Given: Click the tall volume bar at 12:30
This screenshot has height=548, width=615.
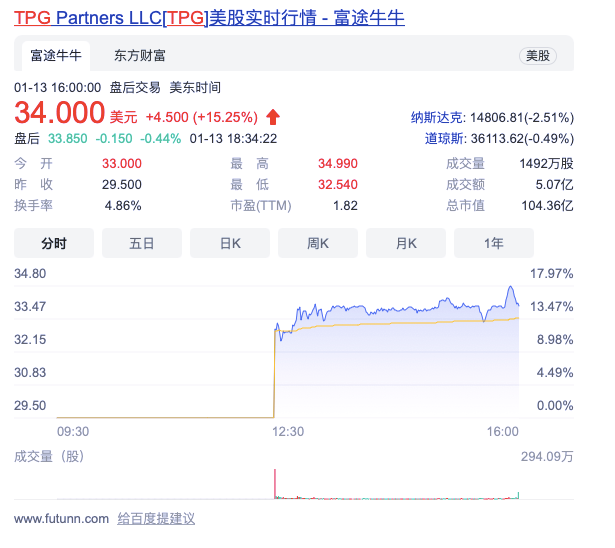Looking at the screenshot, I should 275,483.
